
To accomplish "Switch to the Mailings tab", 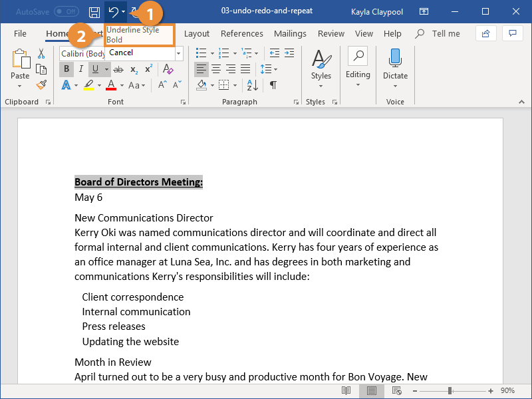I will click(290, 34).
